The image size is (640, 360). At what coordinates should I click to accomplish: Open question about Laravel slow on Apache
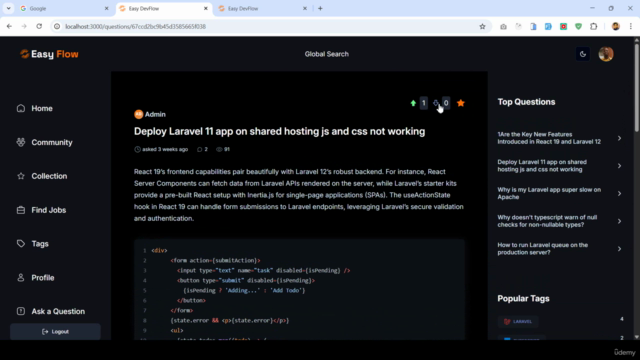(x=549, y=193)
